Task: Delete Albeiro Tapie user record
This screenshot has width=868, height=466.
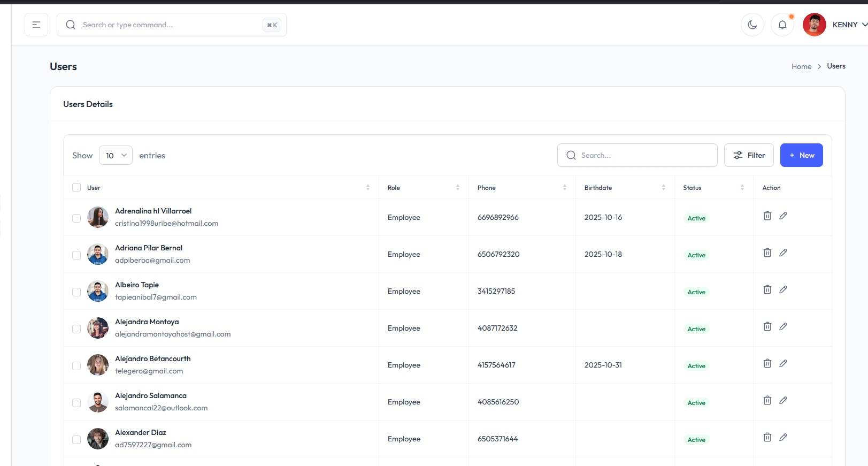Action: coord(767,289)
